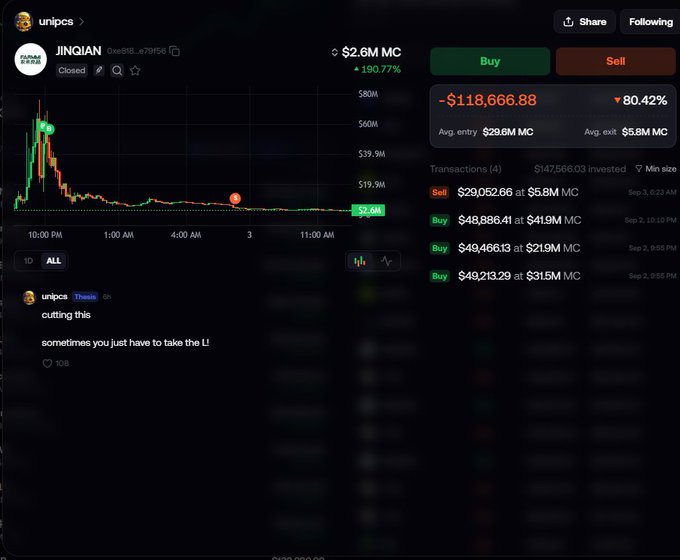Click the $80M price axis label
Viewport: 680px width, 560px height.
point(368,94)
